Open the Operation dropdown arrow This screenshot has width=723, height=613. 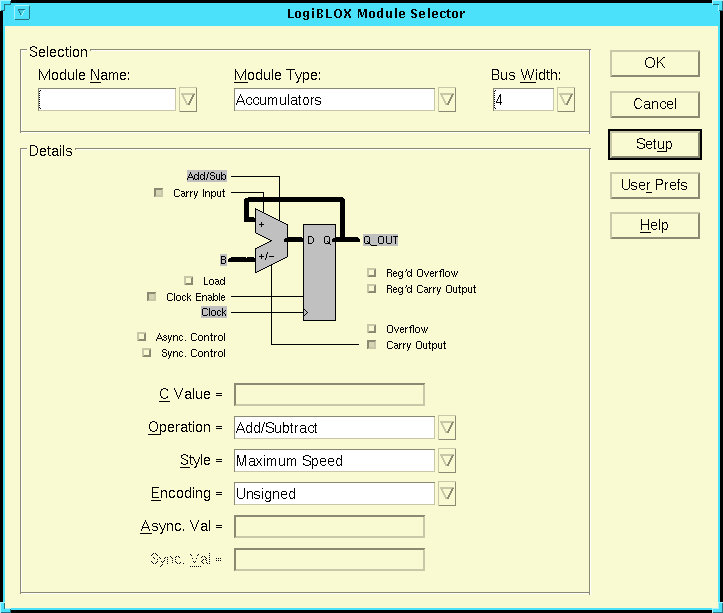point(447,427)
